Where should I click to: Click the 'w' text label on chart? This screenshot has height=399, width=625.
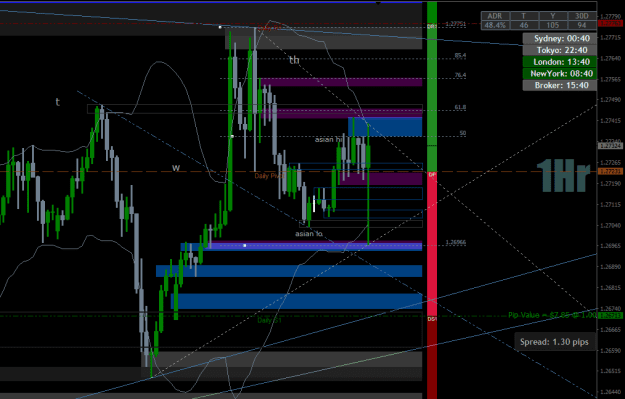176,167
